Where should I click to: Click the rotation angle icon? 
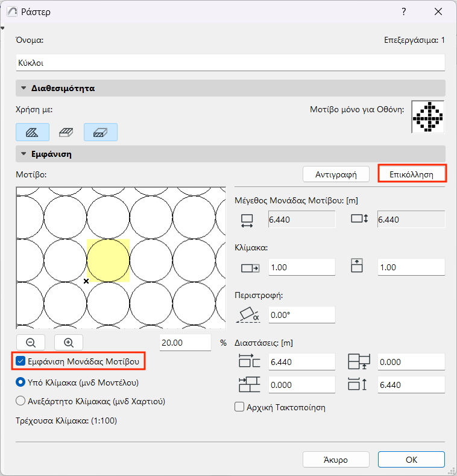[x=248, y=315]
